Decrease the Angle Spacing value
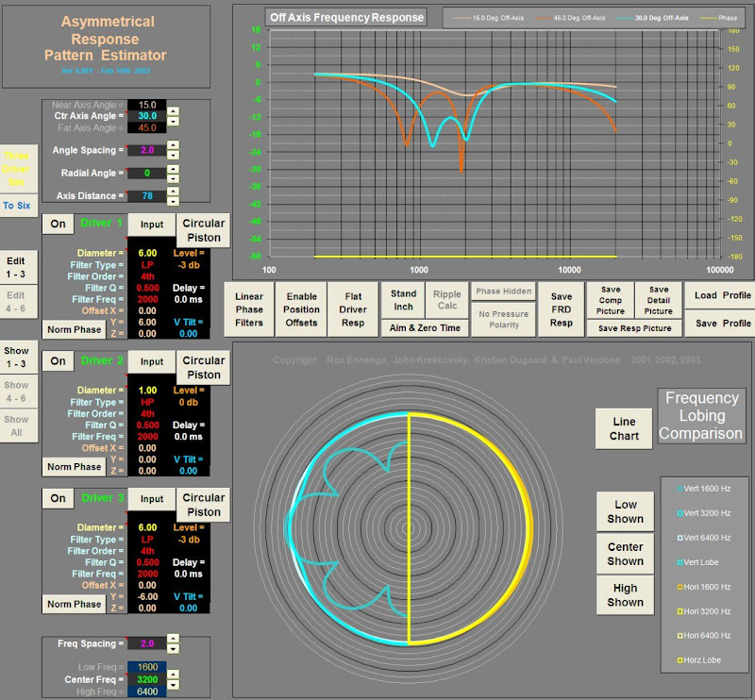The height and width of the screenshot is (700, 755). tap(173, 156)
